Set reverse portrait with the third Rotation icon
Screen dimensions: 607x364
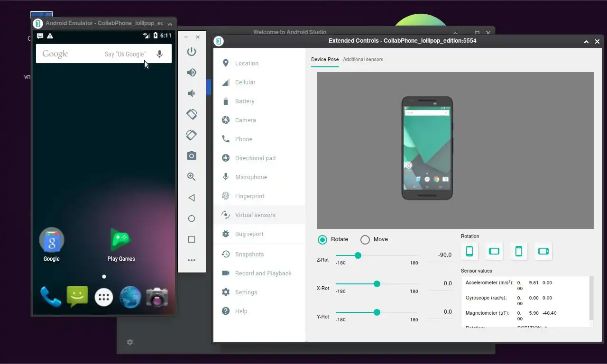(x=519, y=251)
